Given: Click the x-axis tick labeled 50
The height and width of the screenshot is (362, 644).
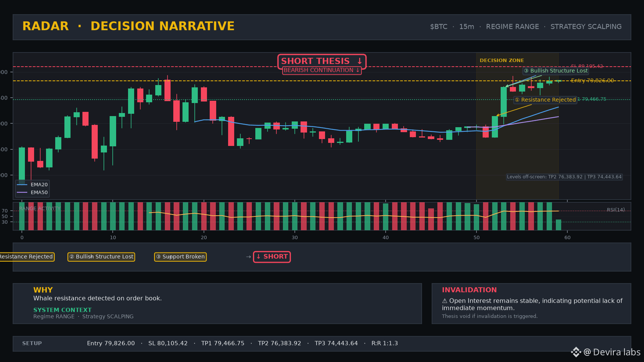Looking at the screenshot, I should [476, 238].
